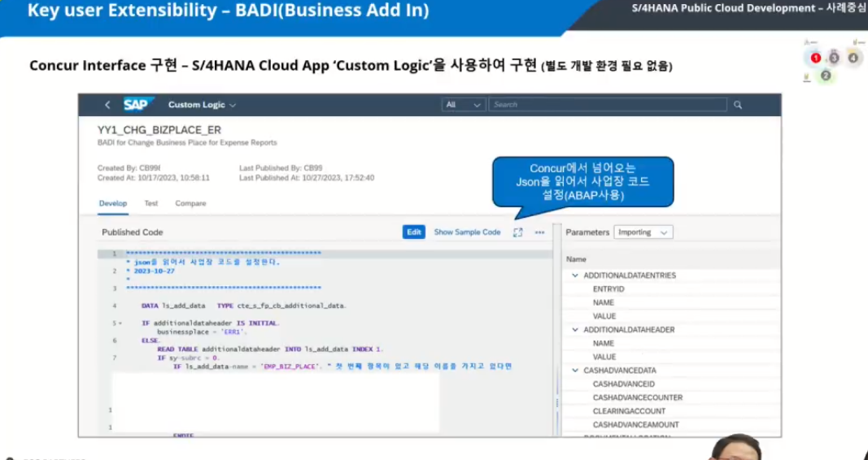Image resolution: width=868 pixels, height=460 pixels.
Task: Click code line DATA ls_add_data
Action: click(x=244, y=306)
